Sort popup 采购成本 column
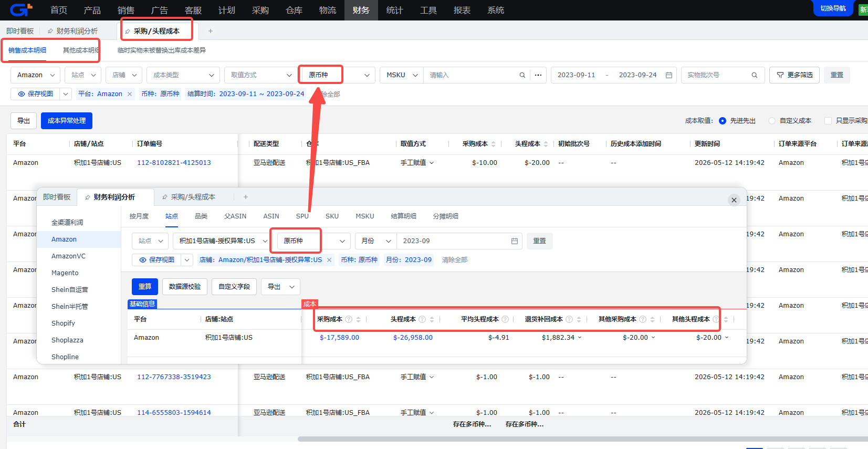The width and height of the screenshot is (868, 449). [359, 319]
